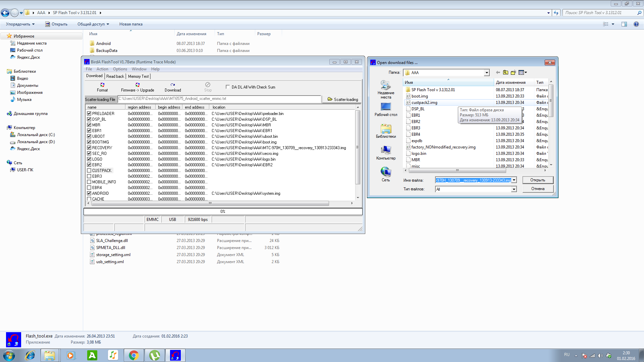
Task: Open the Options menu
Action: pos(120,69)
